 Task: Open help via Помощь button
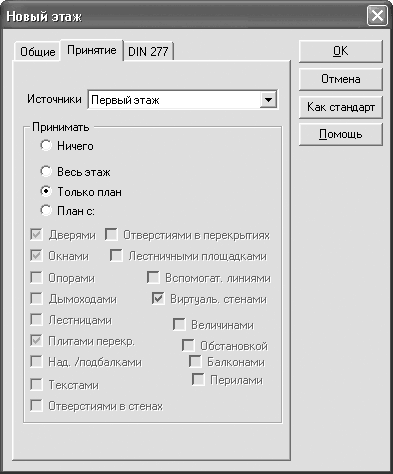[340, 134]
